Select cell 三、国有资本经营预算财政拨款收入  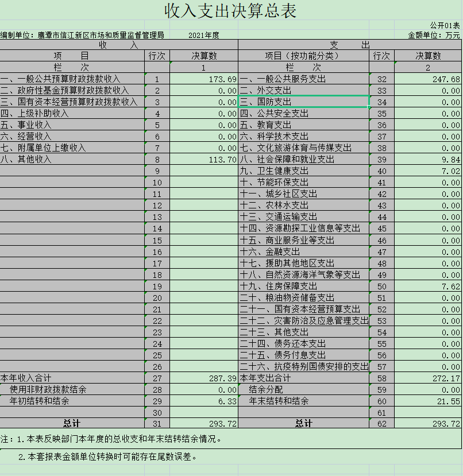[72, 102]
